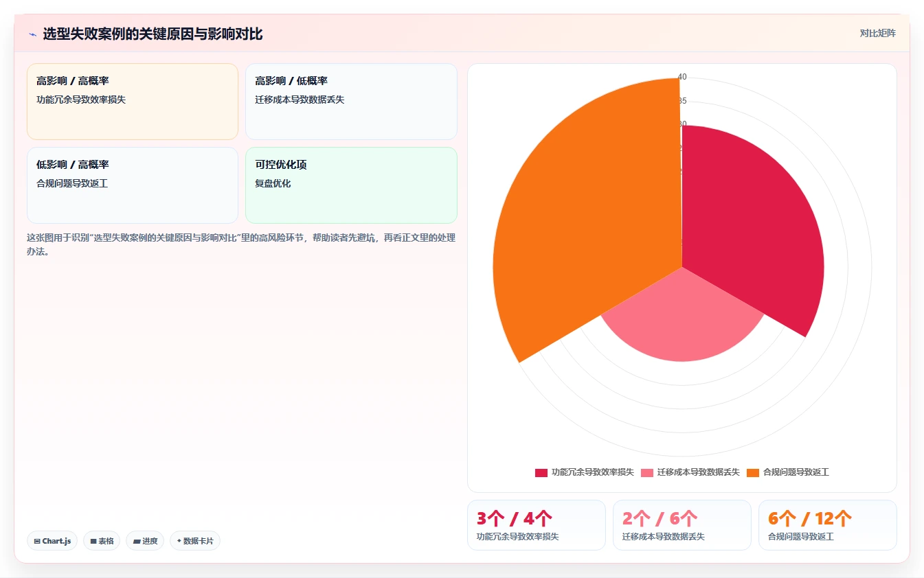The width and height of the screenshot is (924, 578).
Task: Click the Chart.js tag chip
Action: (x=52, y=541)
